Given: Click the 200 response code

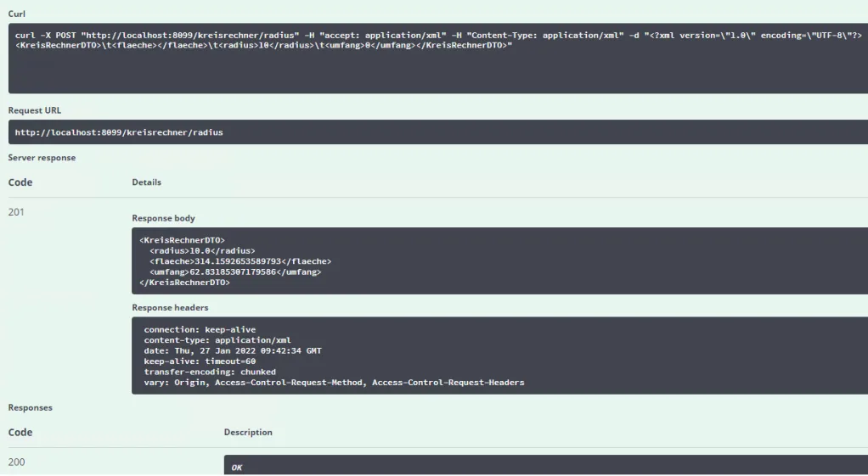Looking at the screenshot, I should click(x=16, y=462).
